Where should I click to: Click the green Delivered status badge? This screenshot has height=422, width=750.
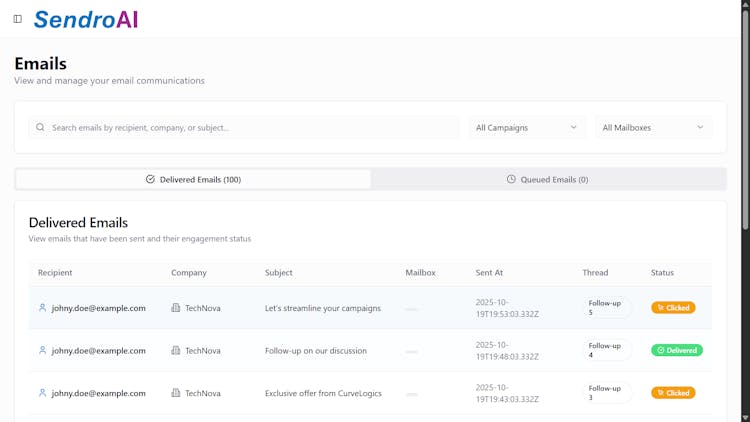(677, 351)
